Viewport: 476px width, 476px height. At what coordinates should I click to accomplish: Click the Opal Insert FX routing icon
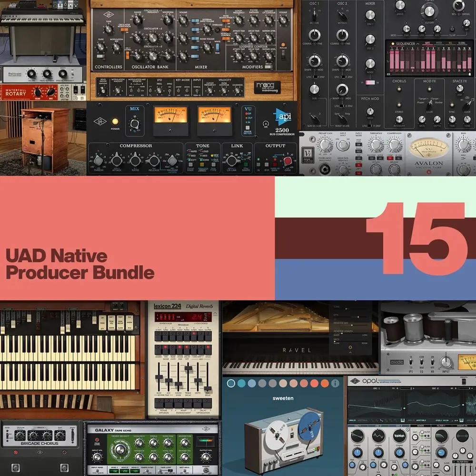click(462, 436)
